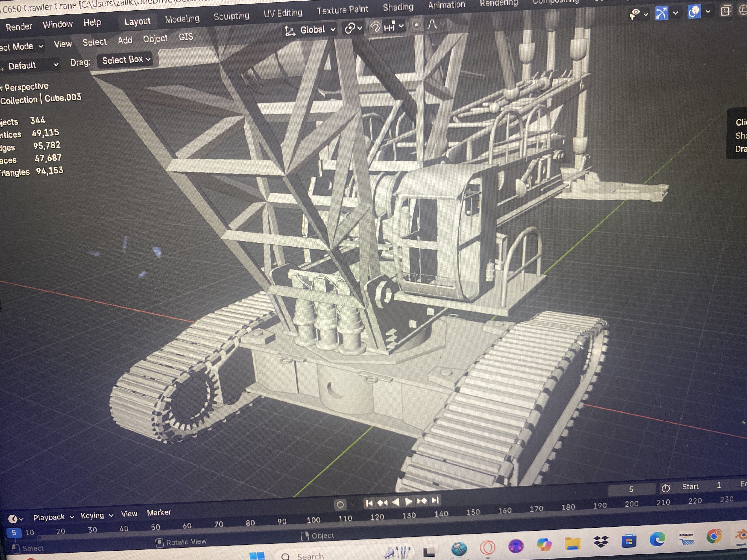Screen dimensions: 747x560
Task: Switch to the Modeling workspace tab
Action: (x=182, y=19)
